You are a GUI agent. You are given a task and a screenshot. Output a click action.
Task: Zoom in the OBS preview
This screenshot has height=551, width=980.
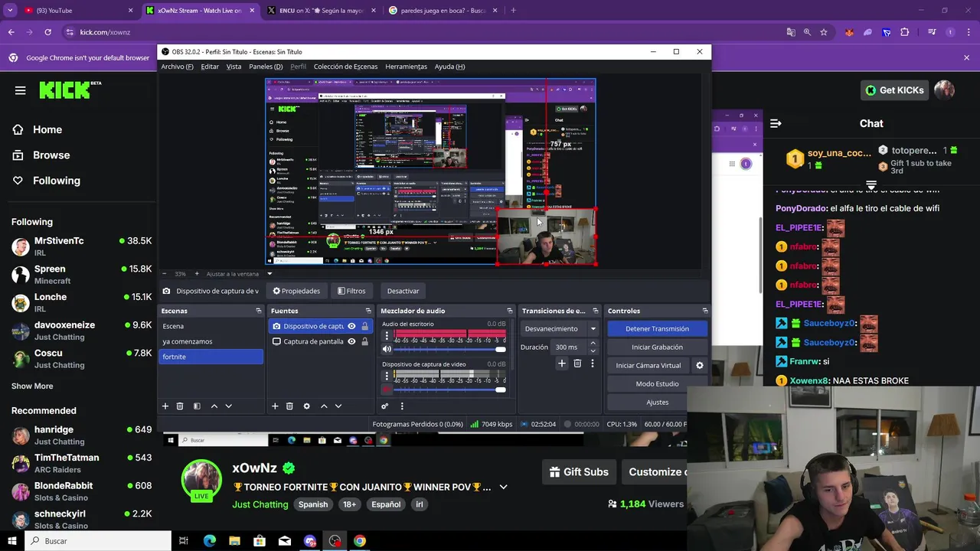pyautogui.click(x=197, y=274)
